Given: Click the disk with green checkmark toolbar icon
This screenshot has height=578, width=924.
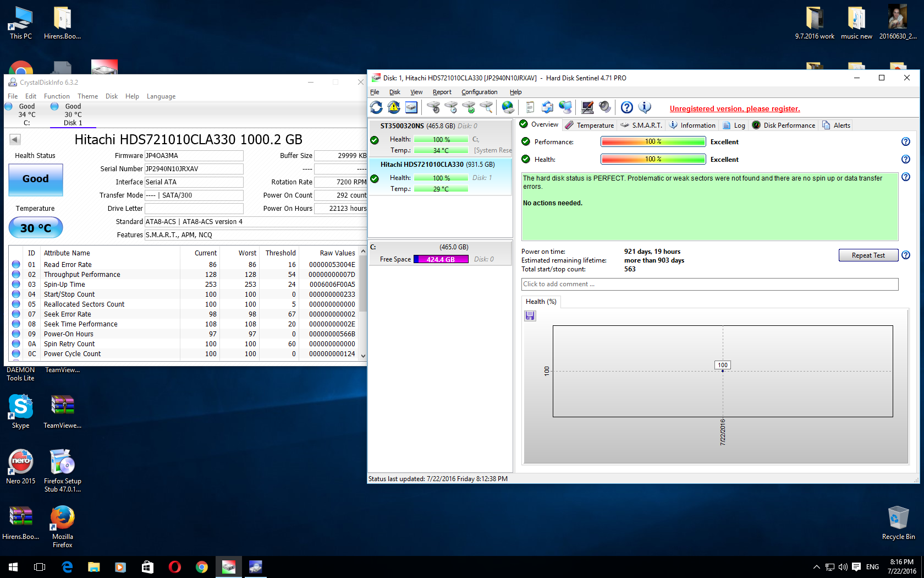Looking at the screenshot, I should tap(469, 107).
